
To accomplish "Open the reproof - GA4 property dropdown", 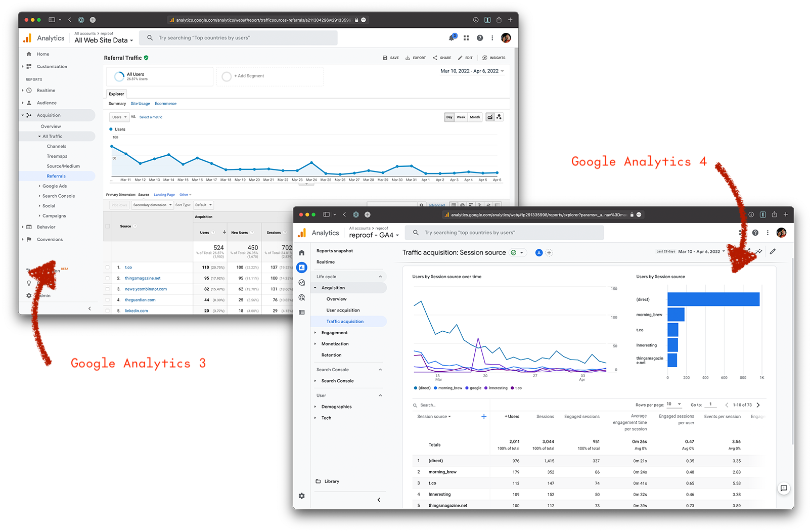I will pos(374,235).
